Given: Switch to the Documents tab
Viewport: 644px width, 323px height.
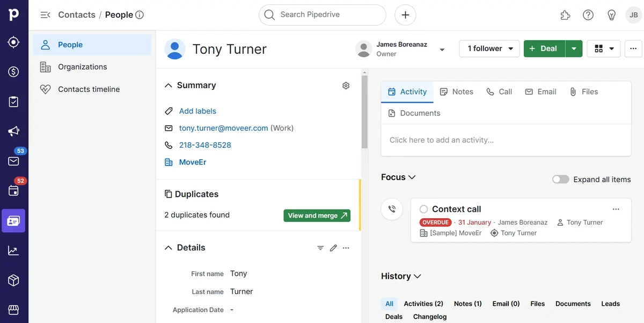Looking at the screenshot, I should (x=414, y=113).
